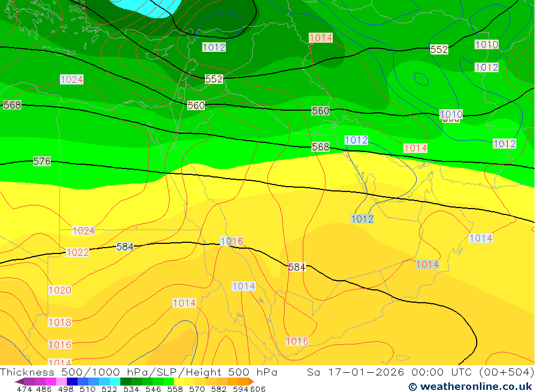Image resolution: width=535 pixels, height=392 pixels.
Task: Click the orange right arrow of legend
Action: [251, 381]
